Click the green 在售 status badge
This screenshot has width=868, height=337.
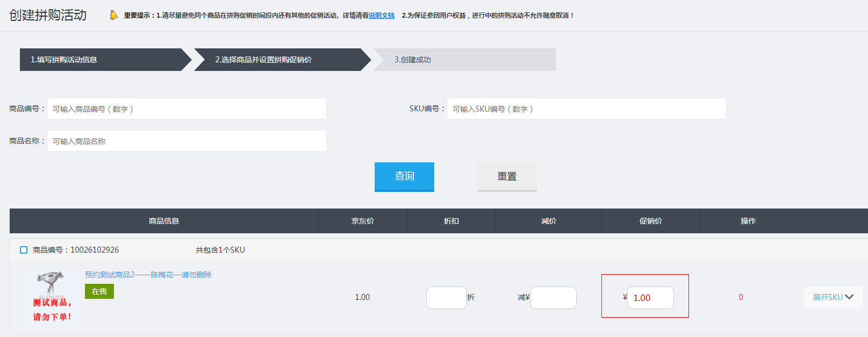tap(99, 291)
